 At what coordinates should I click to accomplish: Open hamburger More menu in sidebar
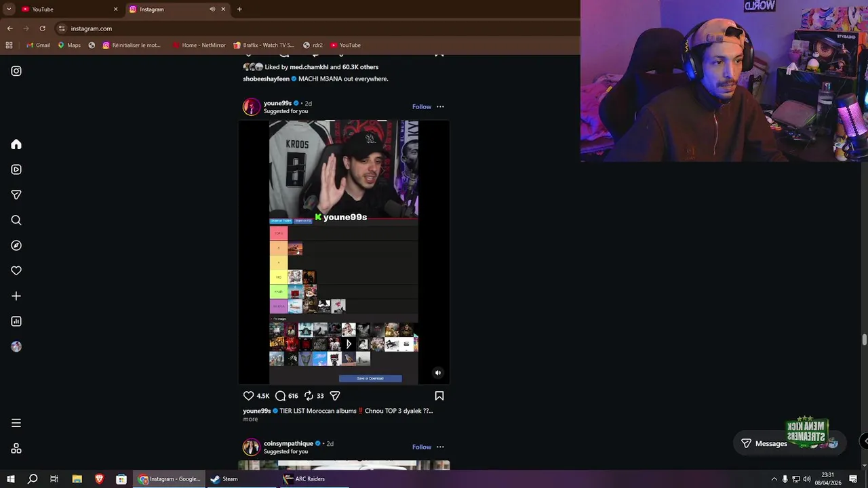click(16, 423)
